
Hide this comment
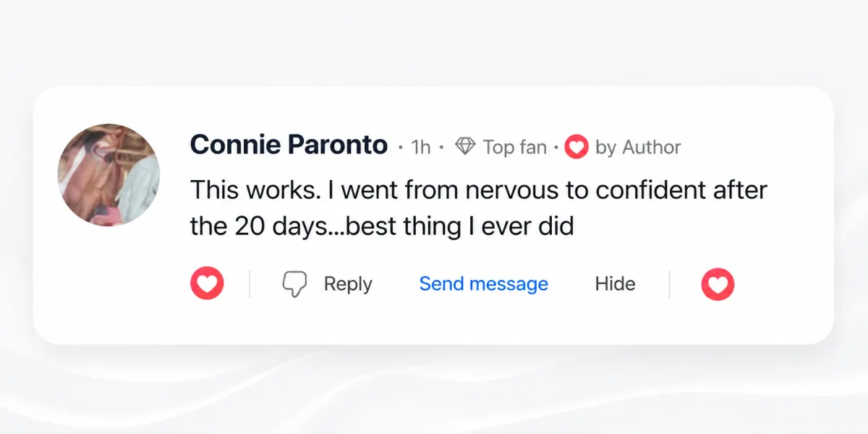pyautogui.click(x=615, y=284)
